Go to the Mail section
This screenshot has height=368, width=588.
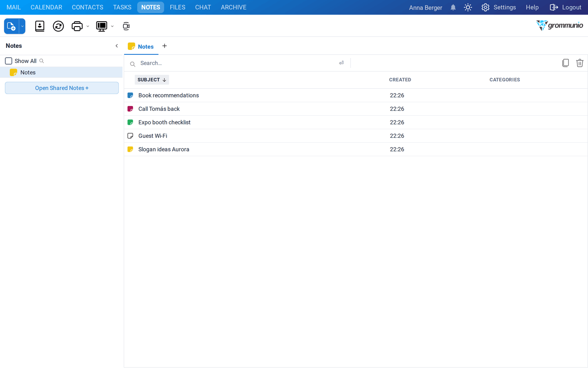13,7
